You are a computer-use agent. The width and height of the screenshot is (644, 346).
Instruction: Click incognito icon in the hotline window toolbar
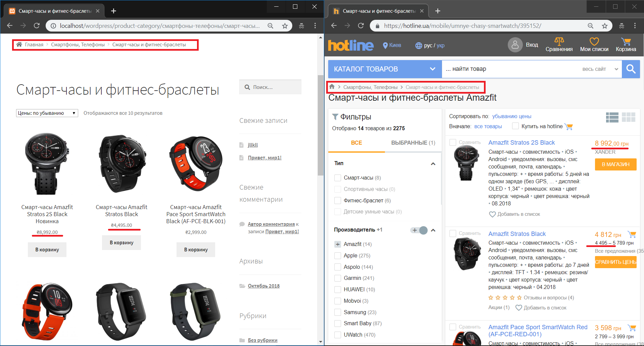click(622, 26)
